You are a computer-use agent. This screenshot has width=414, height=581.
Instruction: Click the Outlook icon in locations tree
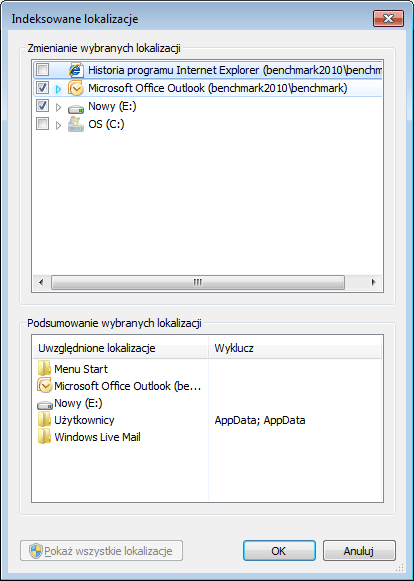point(76,89)
